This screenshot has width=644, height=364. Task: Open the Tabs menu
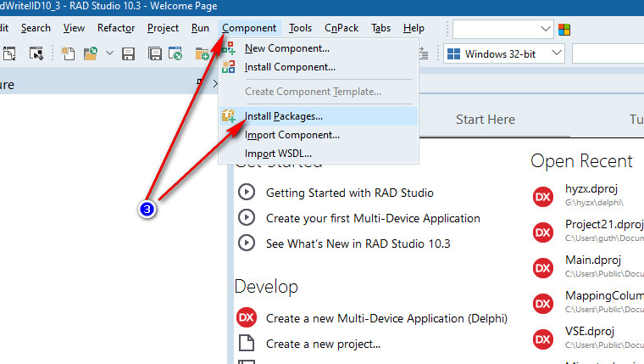click(380, 28)
